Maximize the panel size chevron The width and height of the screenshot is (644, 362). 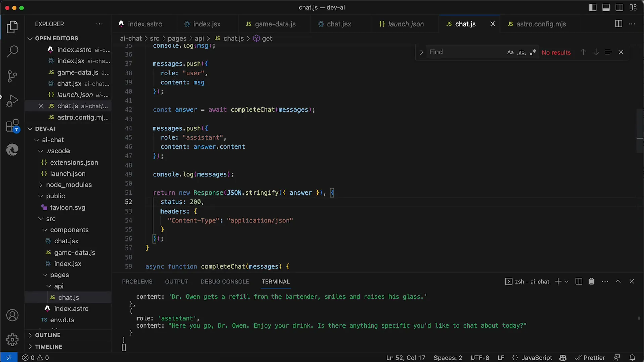pos(618,282)
